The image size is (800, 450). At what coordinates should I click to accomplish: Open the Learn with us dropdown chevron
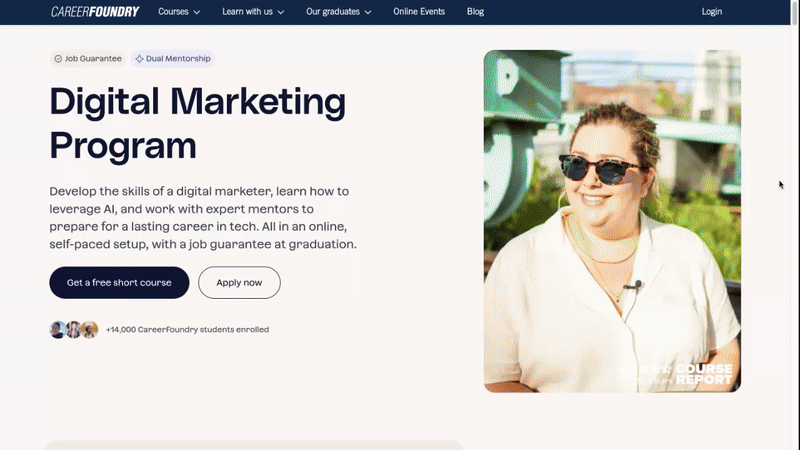281,13
